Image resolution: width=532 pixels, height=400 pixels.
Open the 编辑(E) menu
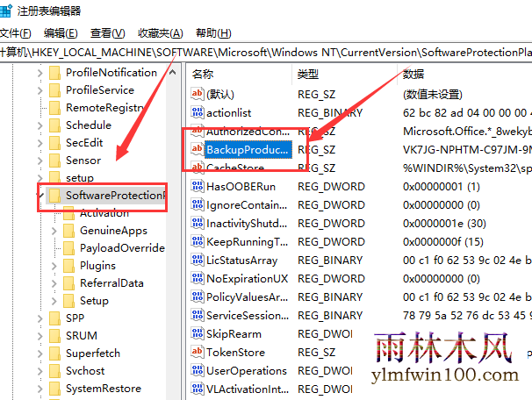tap(61, 33)
